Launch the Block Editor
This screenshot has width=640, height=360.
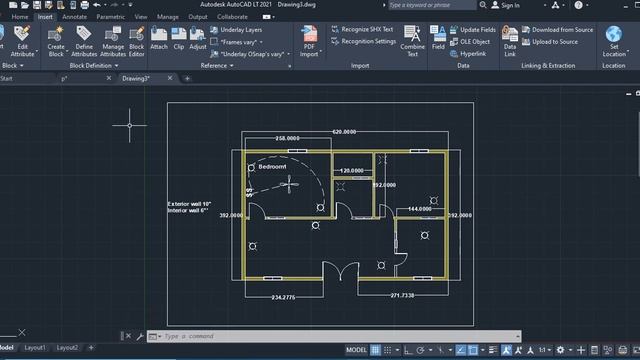(x=136, y=41)
